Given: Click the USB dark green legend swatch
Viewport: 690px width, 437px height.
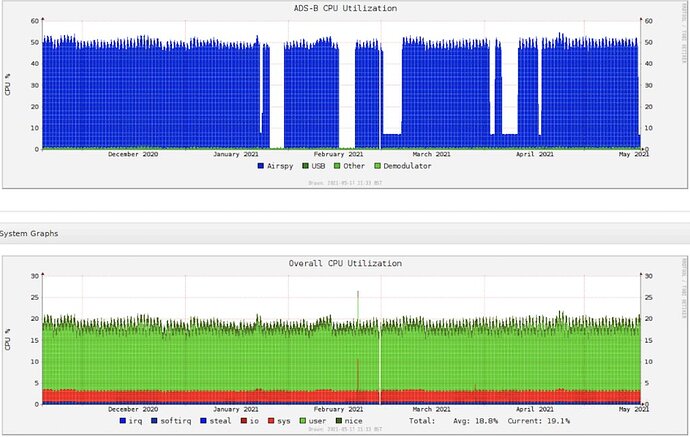Looking at the screenshot, I should click(x=305, y=166).
